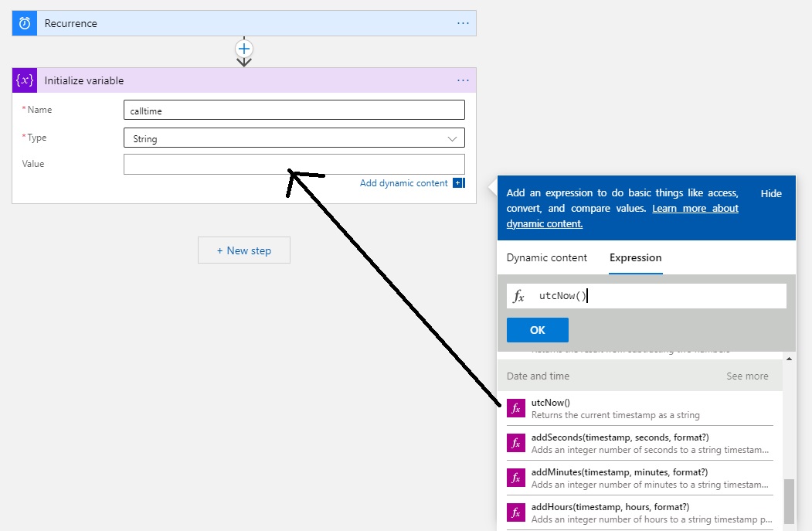
Task: Open the Type dropdown showing String
Action: 294,137
